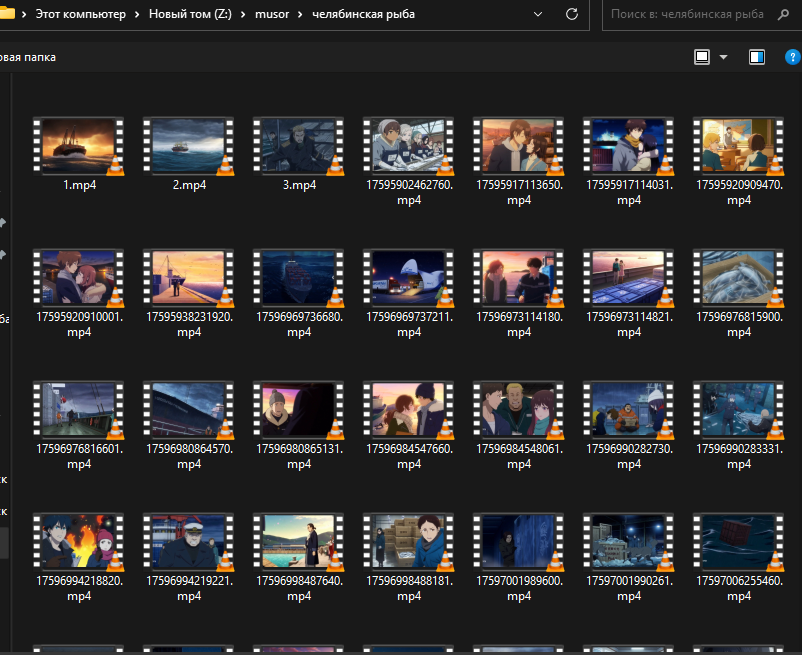
Task: Toggle the preview pane button
Action: coord(757,57)
